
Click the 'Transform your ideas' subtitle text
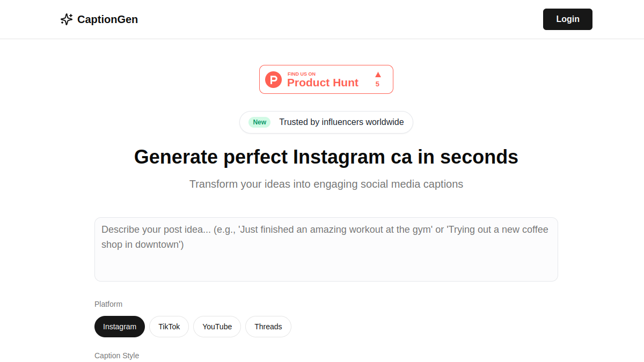pos(326,184)
